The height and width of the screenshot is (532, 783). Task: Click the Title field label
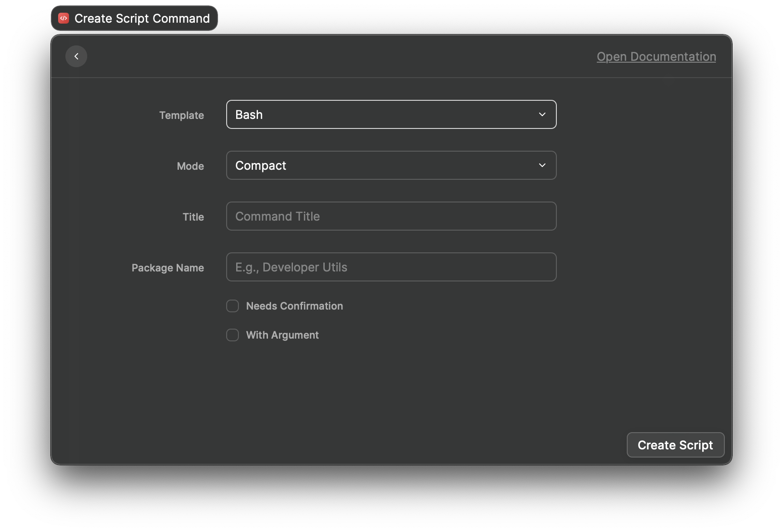pyautogui.click(x=193, y=217)
